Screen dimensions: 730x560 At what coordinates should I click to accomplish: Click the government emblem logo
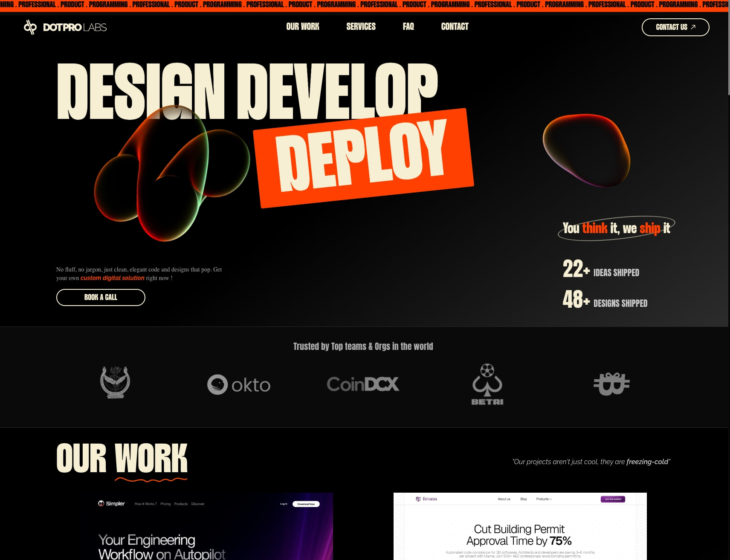click(115, 382)
